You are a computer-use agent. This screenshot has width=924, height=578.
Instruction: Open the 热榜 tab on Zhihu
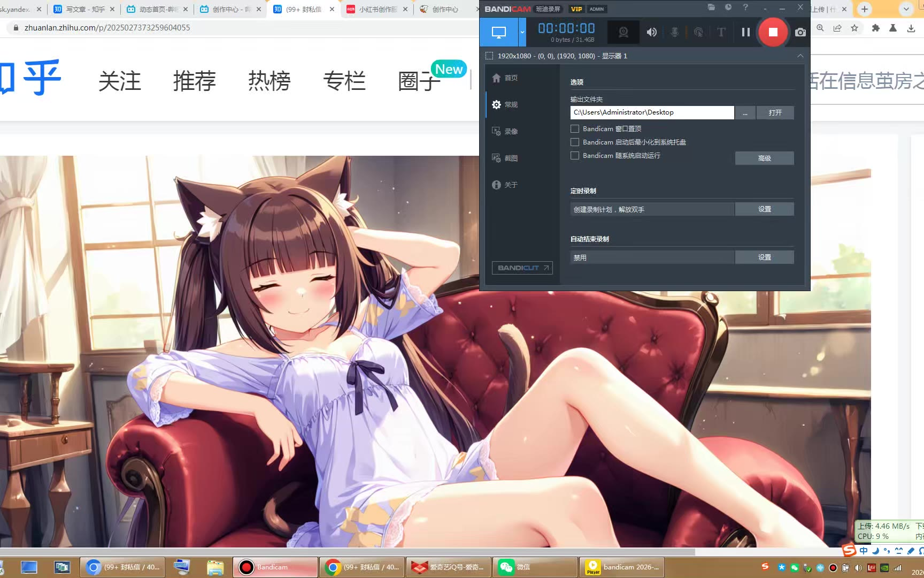(269, 81)
